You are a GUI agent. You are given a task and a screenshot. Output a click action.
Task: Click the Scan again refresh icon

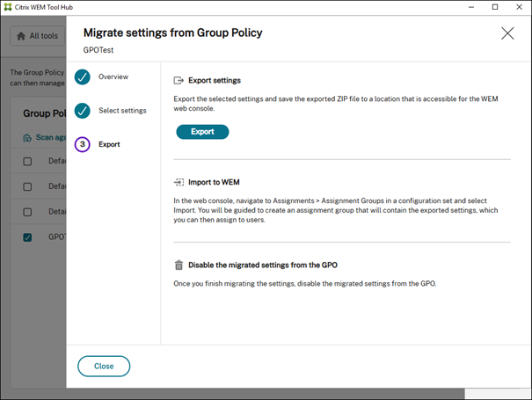tap(27, 138)
